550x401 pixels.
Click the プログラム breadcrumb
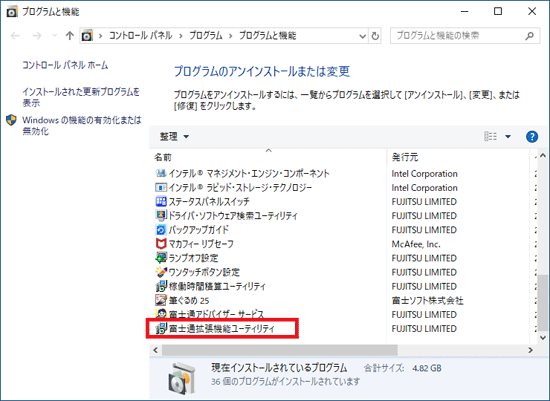(206, 35)
